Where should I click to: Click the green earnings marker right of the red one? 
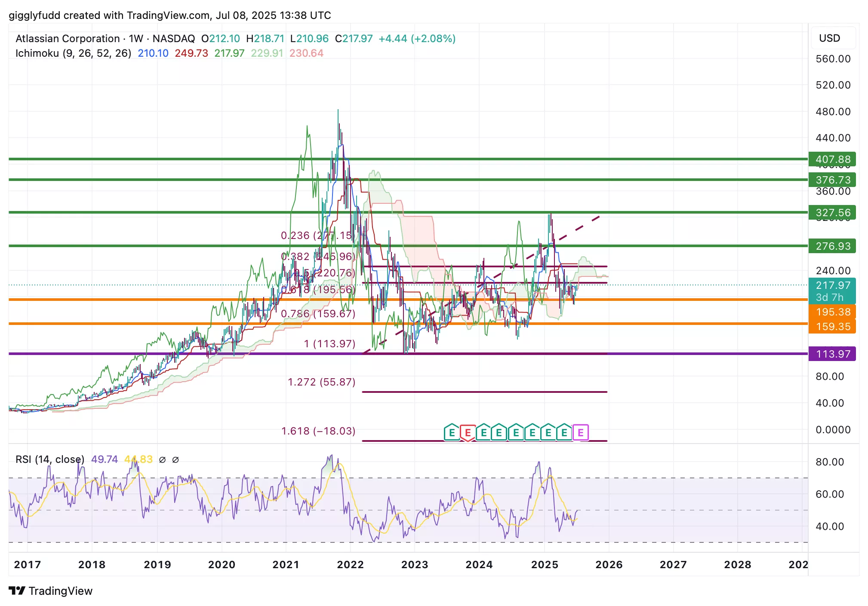(x=484, y=432)
